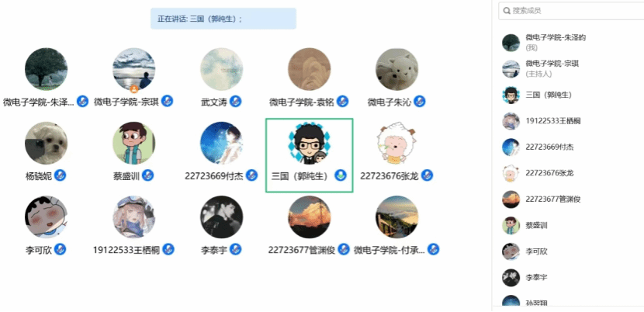The image size is (644, 312).
Task: Click 微电子学院-袁铭 avatar thumbnail
Action: pos(309,69)
